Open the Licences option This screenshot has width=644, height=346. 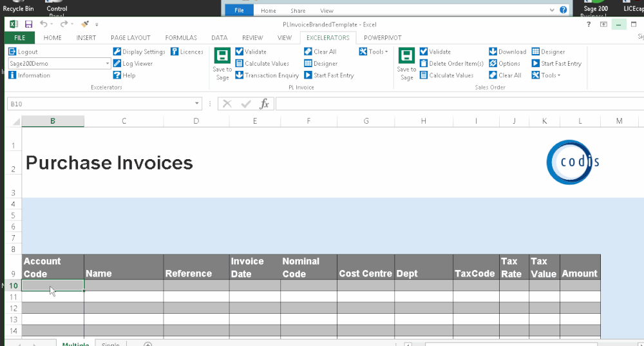coord(187,52)
